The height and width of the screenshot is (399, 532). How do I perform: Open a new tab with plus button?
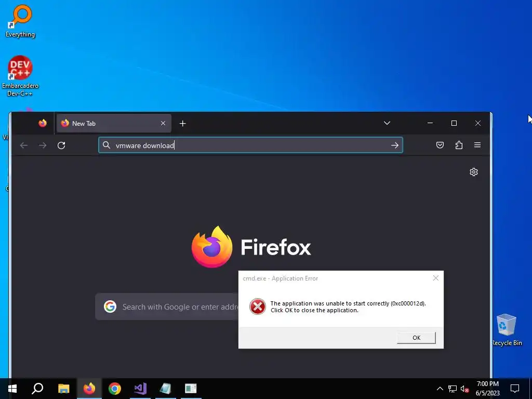pos(182,124)
